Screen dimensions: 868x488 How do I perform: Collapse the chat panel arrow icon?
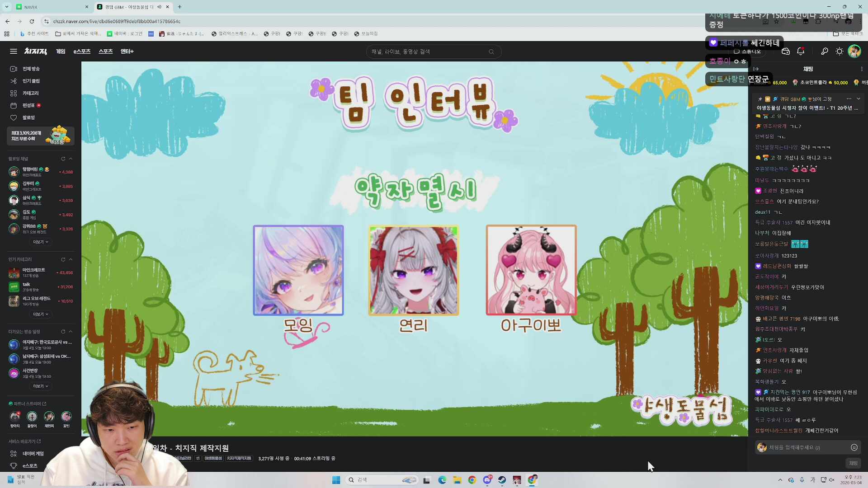pyautogui.click(x=756, y=69)
